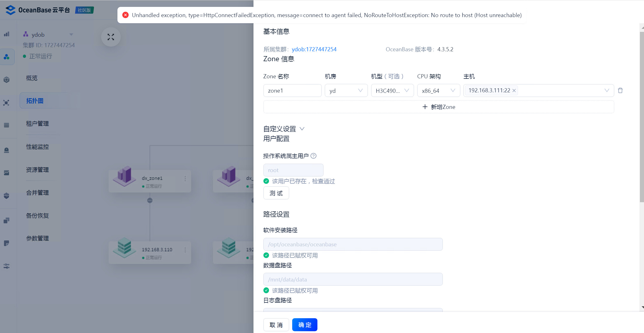Remove host tag 192.168.3.111:22
Screen dimensions: 644x333
514,91
